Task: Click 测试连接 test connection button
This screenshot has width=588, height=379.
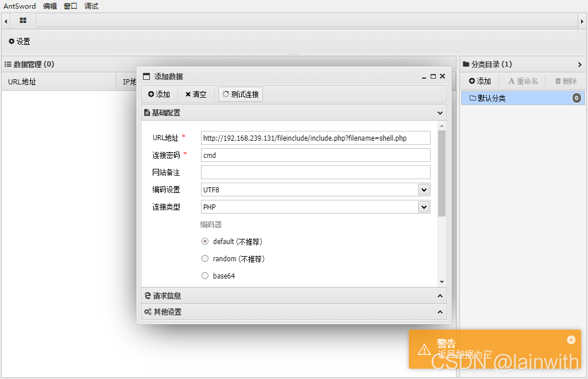Action: pyautogui.click(x=241, y=95)
